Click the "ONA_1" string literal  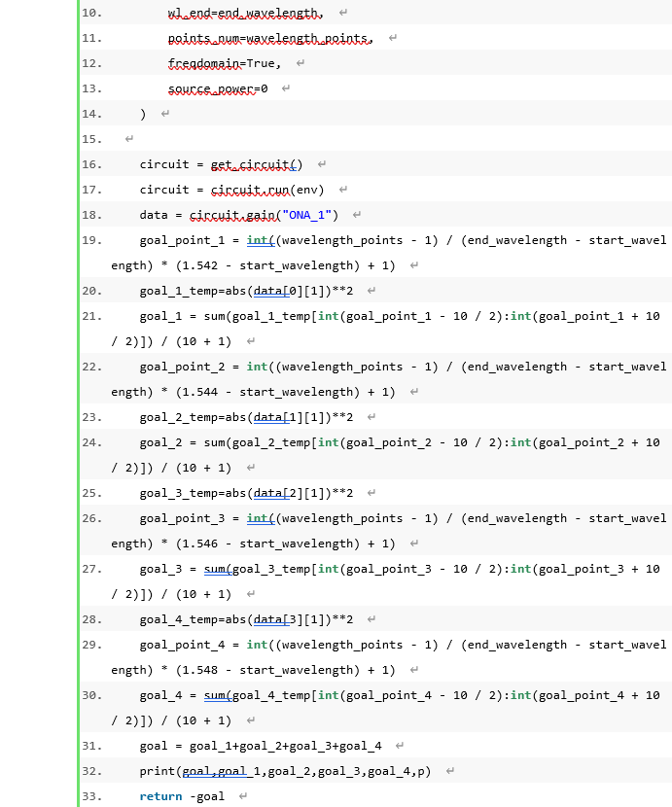pos(306,215)
